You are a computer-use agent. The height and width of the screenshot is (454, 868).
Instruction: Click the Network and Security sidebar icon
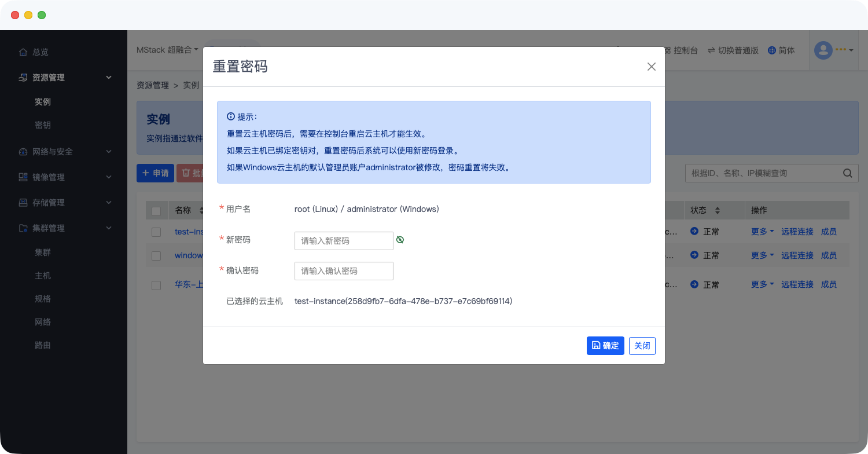(23, 152)
